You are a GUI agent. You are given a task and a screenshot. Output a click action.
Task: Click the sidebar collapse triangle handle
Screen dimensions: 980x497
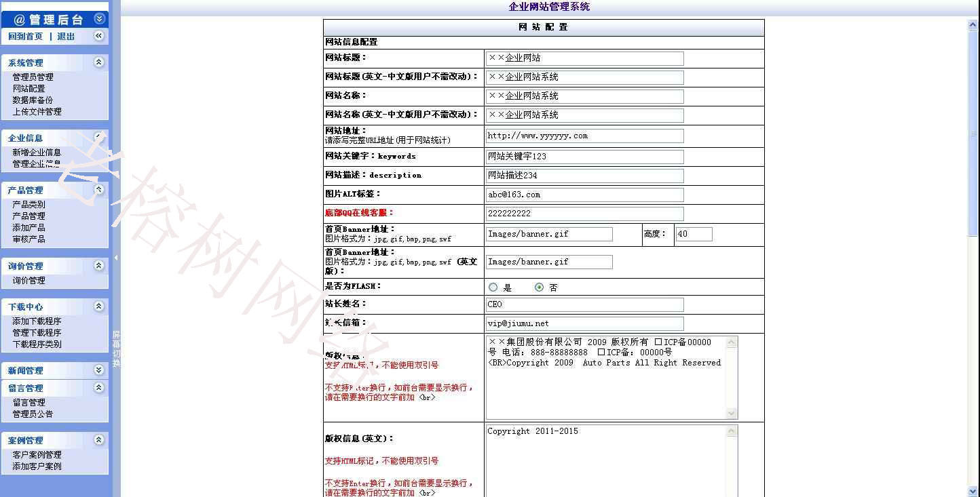pos(116,258)
